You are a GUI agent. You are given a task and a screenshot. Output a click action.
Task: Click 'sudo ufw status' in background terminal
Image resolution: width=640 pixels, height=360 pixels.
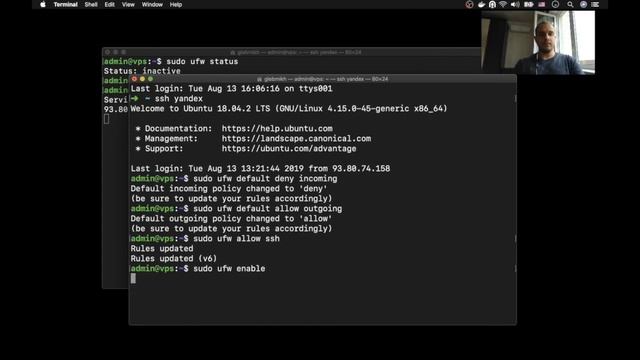tap(202, 61)
